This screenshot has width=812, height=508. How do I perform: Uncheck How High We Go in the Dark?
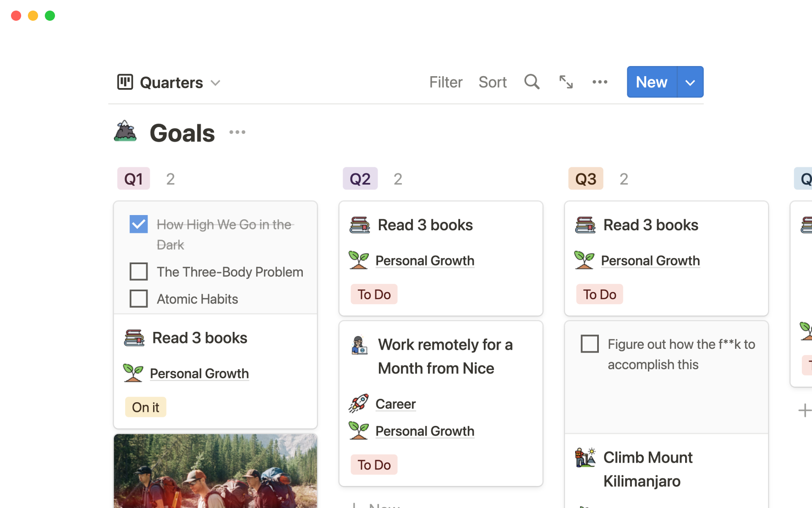click(139, 224)
